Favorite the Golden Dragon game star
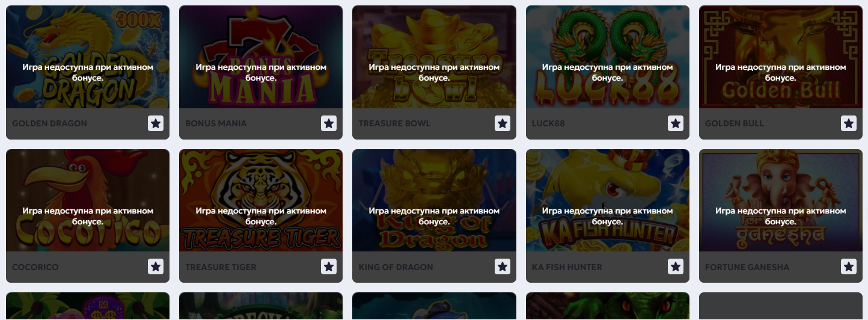Image resolution: width=868 pixels, height=320 pixels. click(x=156, y=123)
